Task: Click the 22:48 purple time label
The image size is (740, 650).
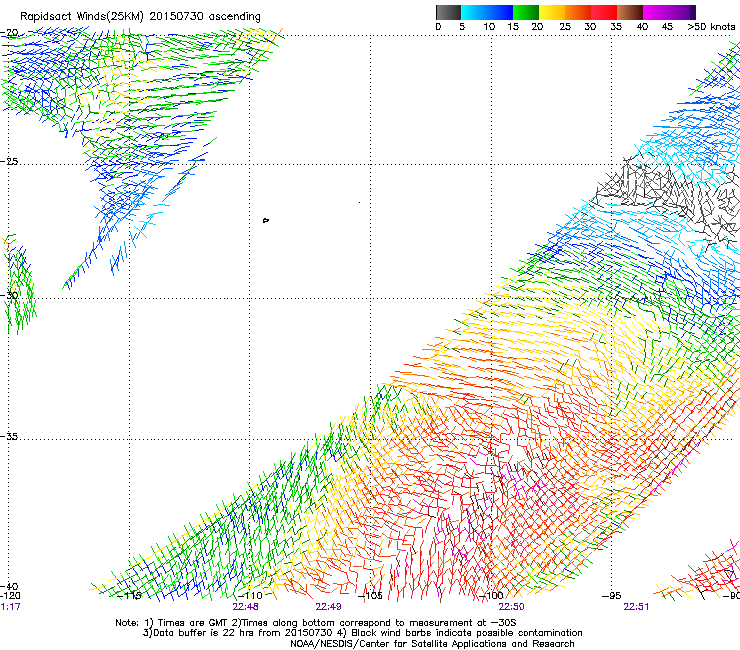Action: pos(245,607)
